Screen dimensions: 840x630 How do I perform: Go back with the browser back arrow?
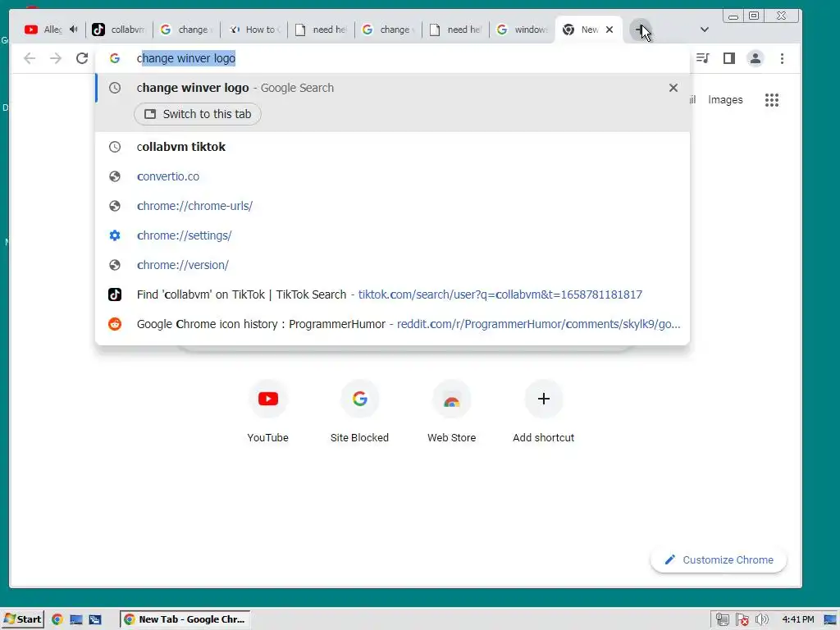click(30, 58)
